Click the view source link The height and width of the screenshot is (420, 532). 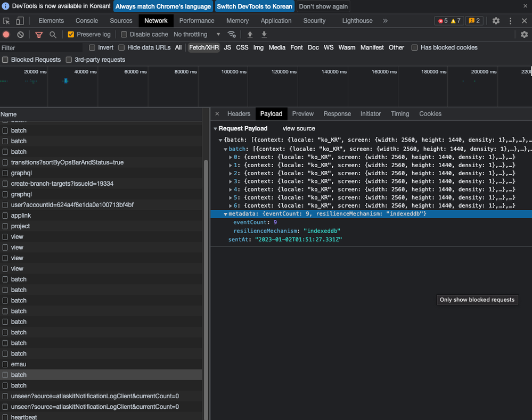[299, 128]
